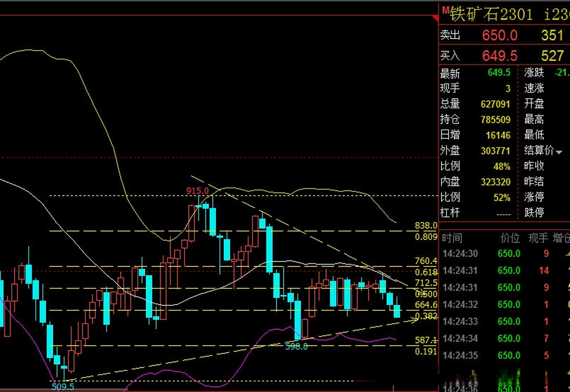Click the tick volume 14 in the trade list
Image resolution: width=570 pixels, height=392 pixels.
click(544, 270)
